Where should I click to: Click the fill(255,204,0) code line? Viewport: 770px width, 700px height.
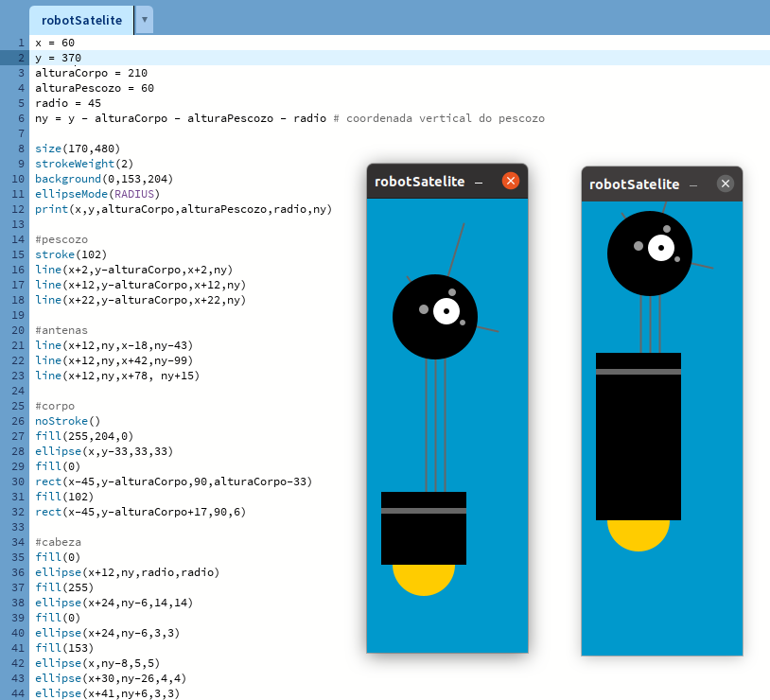84,436
